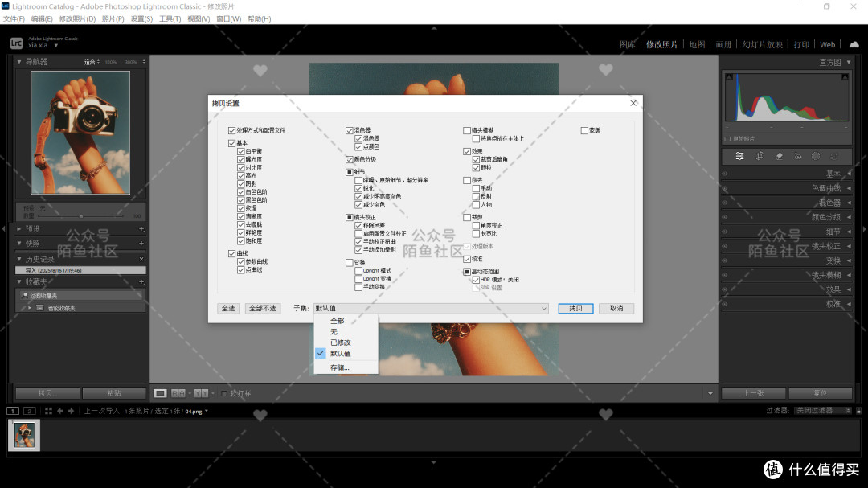Switch to Loupe view icon in toolbar
868x488 pixels.
click(160, 393)
